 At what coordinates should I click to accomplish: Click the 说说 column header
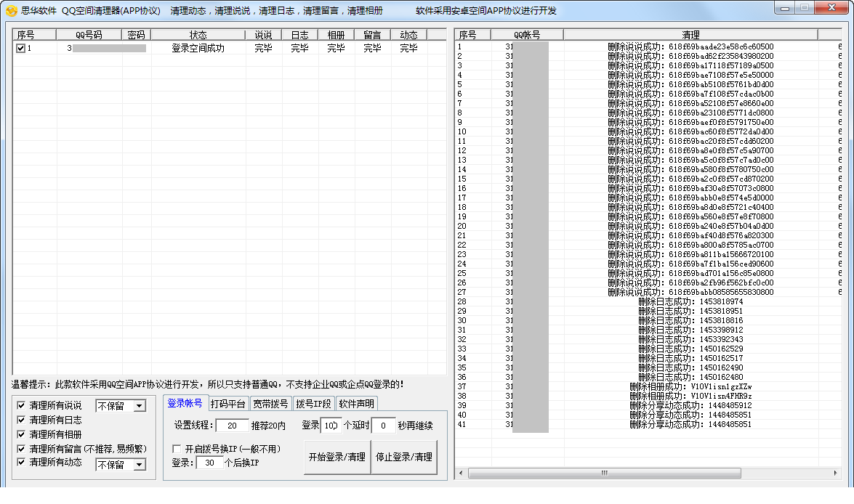tap(264, 35)
